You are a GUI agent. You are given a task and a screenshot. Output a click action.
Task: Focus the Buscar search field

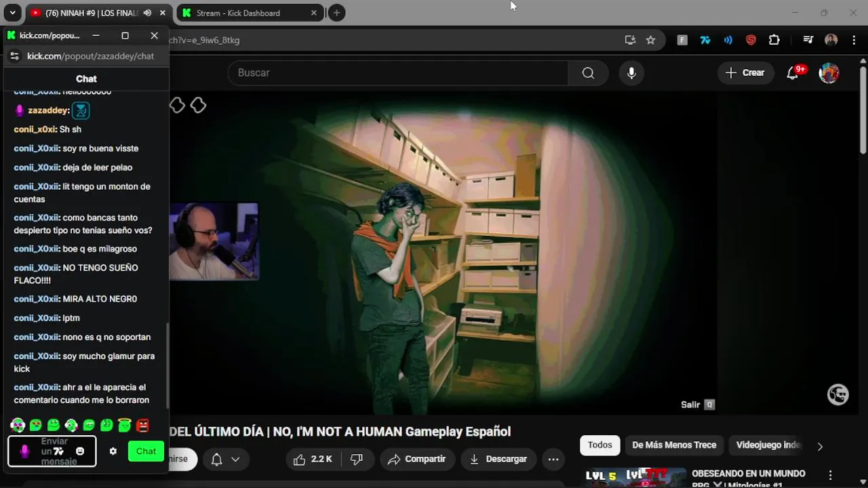point(398,73)
